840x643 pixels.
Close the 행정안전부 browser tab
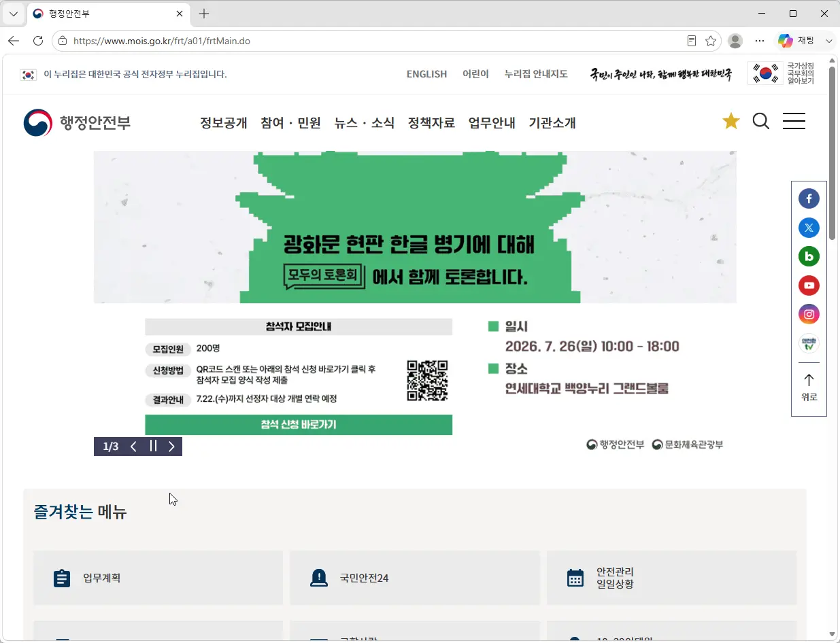pyautogui.click(x=180, y=14)
